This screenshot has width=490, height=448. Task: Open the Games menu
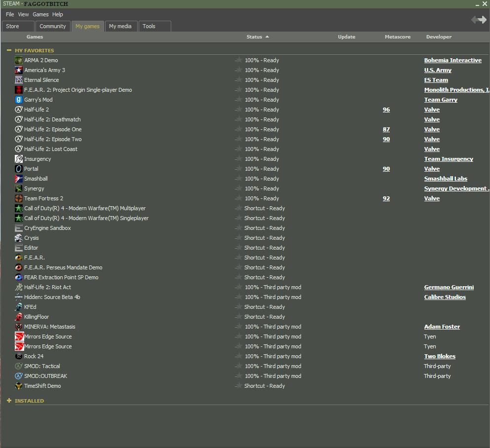[40, 14]
